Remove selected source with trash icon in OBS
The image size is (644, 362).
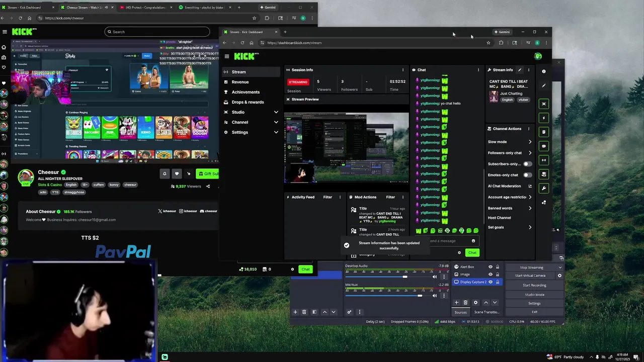coord(465,303)
